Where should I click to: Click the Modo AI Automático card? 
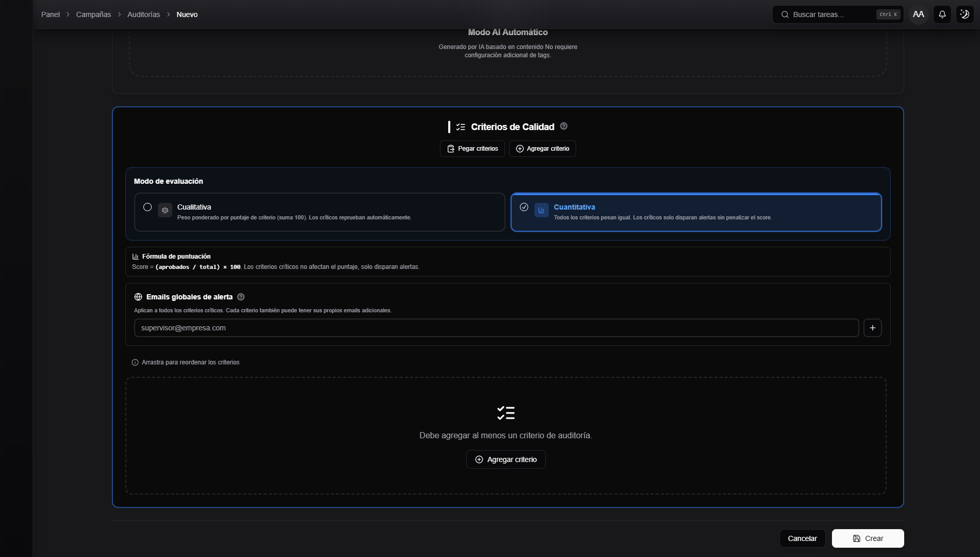pos(508,52)
